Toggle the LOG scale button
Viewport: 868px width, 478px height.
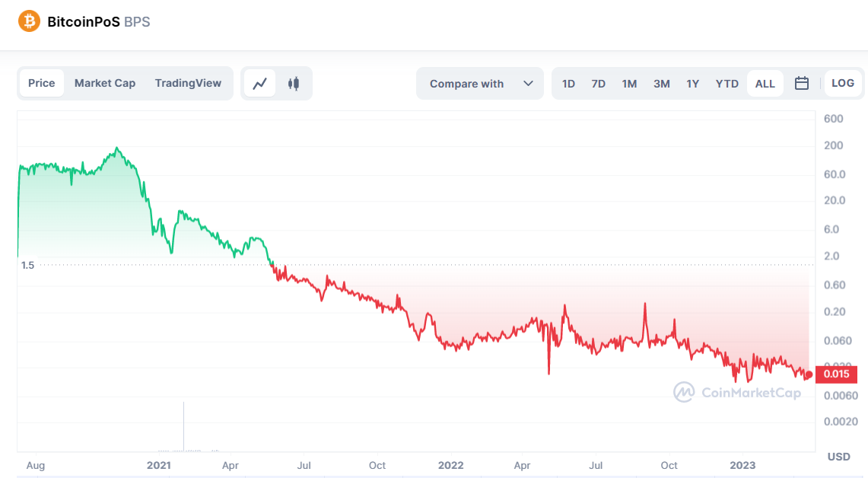pyautogui.click(x=843, y=83)
